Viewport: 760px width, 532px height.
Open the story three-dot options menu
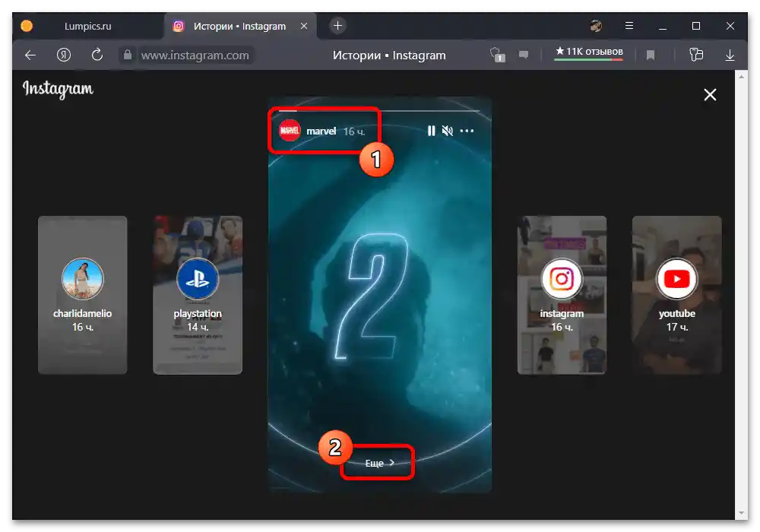(x=467, y=131)
